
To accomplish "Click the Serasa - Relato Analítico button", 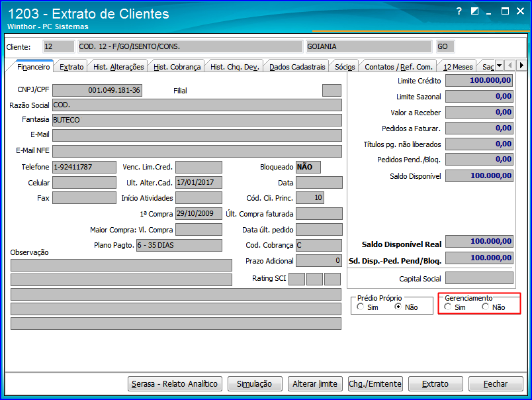I will pyautogui.click(x=175, y=383).
